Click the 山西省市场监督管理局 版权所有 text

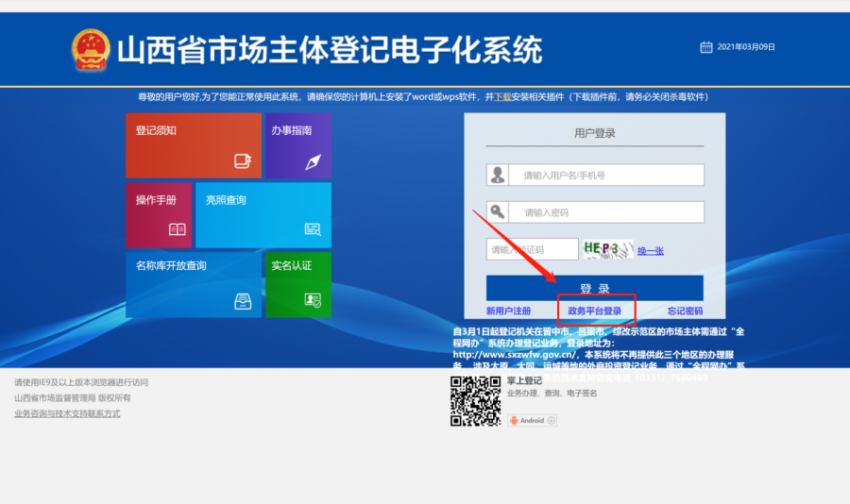(73, 397)
